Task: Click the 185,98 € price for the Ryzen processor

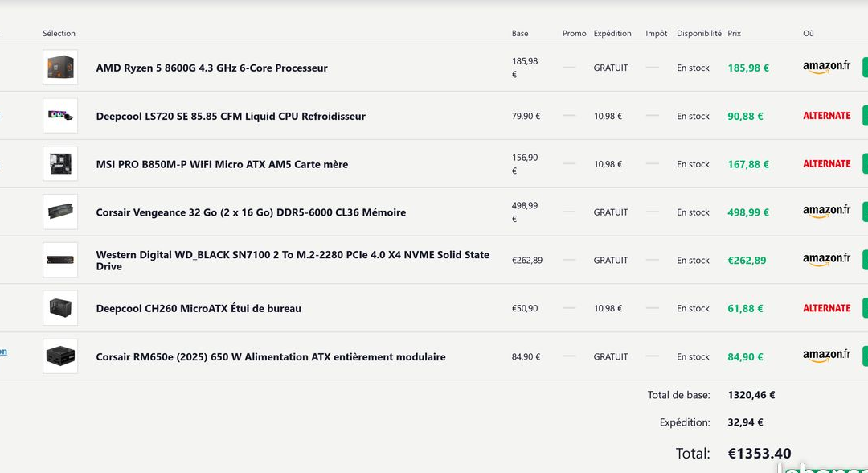Action: [747, 68]
